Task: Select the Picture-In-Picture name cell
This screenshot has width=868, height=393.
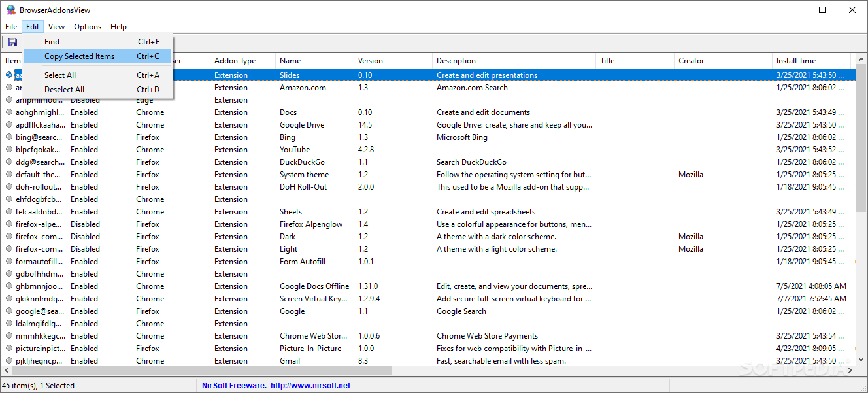Action: click(310, 349)
